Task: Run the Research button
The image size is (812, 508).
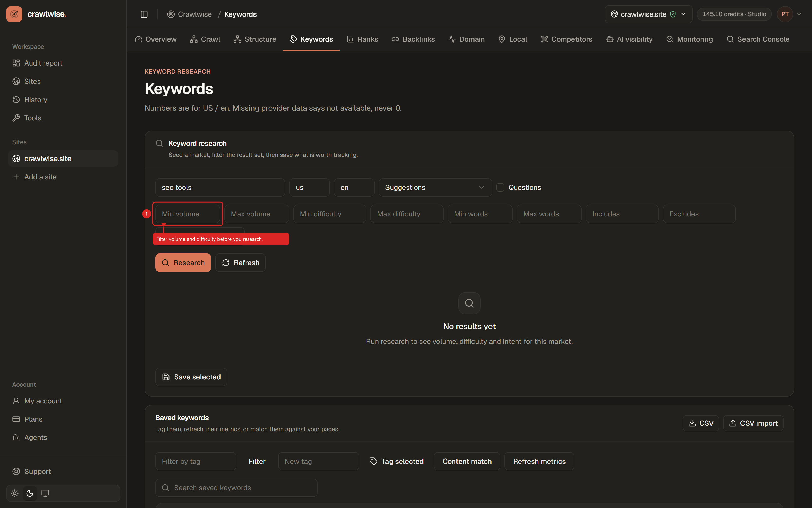Action: click(183, 263)
